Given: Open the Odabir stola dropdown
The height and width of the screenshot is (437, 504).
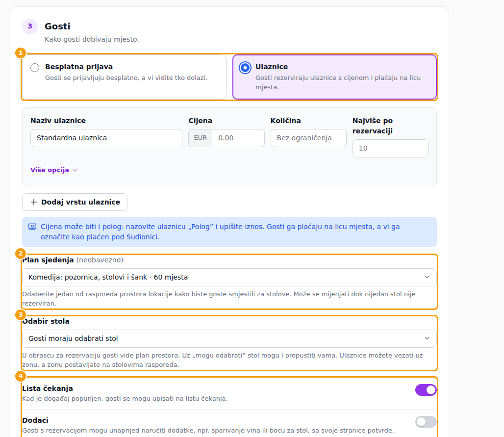Looking at the screenshot, I should click(229, 338).
